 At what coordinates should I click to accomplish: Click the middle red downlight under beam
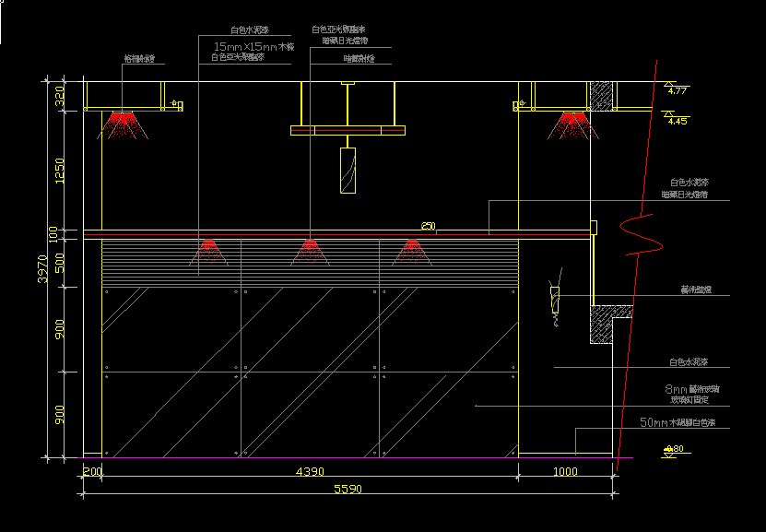tap(310, 249)
